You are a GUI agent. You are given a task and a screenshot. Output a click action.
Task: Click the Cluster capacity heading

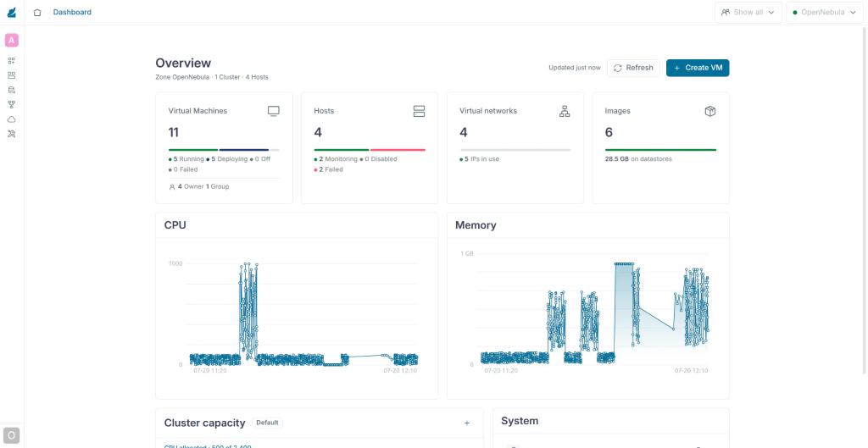coord(205,423)
